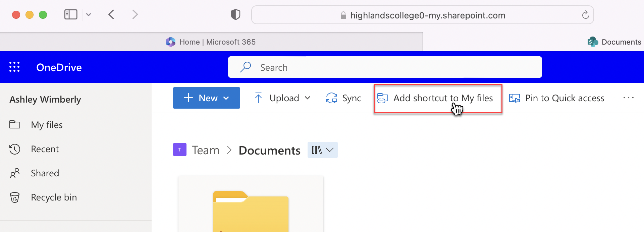Switch to Home | Microsoft 365 tab
This screenshot has height=232, width=644.
tap(211, 42)
